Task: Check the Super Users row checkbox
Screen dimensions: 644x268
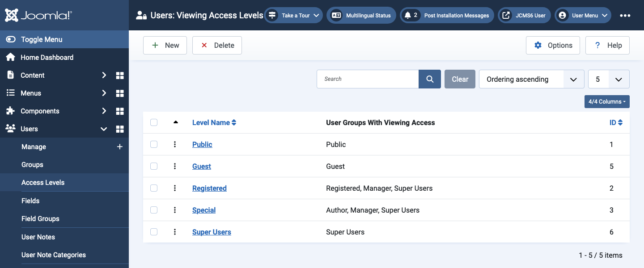Action: pyautogui.click(x=154, y=232)
